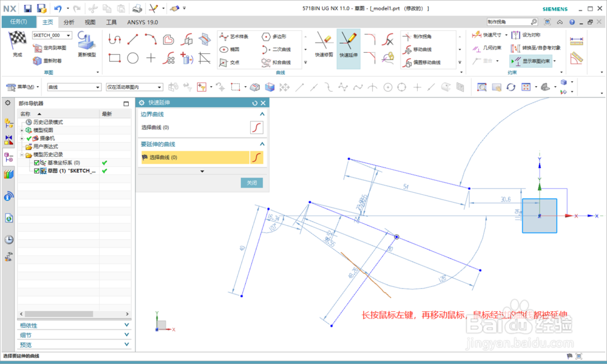Switch to the 工具 tab
The height and width of the screenshot is (364, 607).
[112, 22]
